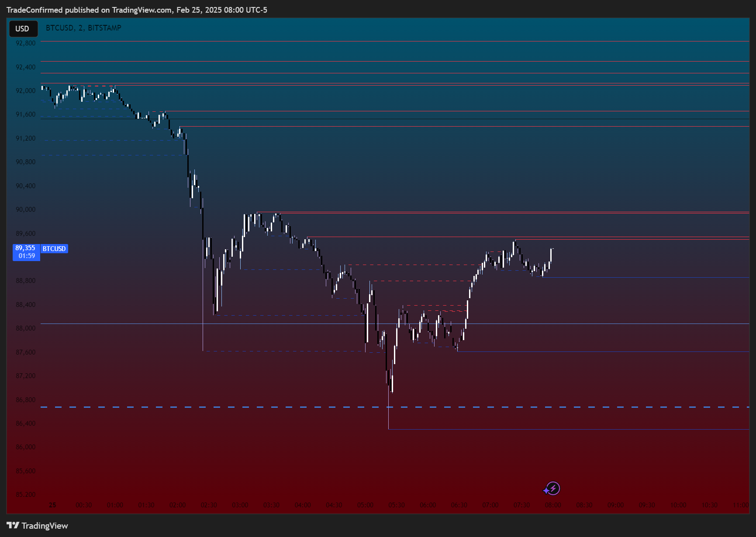Image resolution: width=756 pixels, height=537 pixels.
Task: Click the 10:30 time axis label
Action: [709, 505]
